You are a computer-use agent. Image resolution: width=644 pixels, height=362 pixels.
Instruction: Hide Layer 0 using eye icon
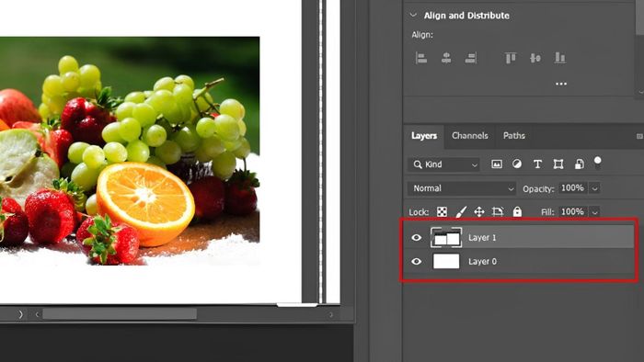point(416,261)
